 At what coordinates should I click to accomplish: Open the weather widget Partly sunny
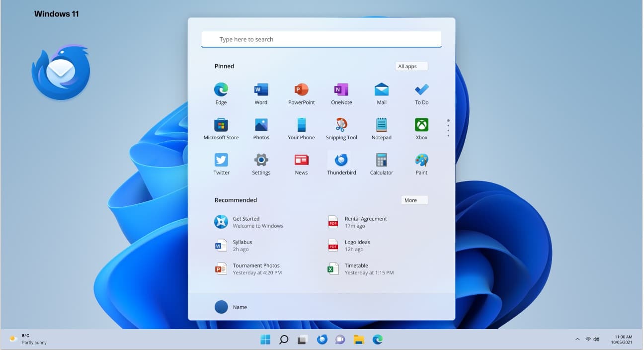(x=29, y=339)
